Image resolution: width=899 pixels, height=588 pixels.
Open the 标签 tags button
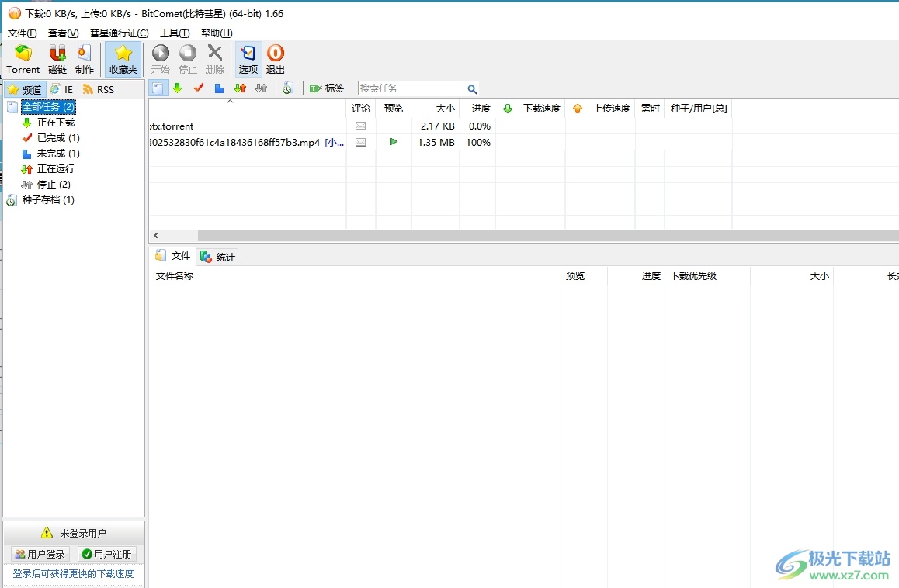(327, 88)
